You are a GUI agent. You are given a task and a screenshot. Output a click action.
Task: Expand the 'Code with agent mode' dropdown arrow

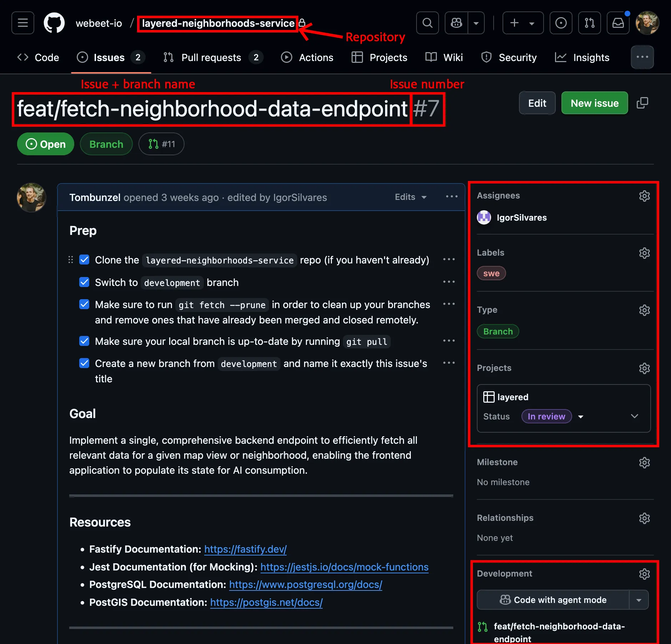pyautogui.click(x=638, y=600)
